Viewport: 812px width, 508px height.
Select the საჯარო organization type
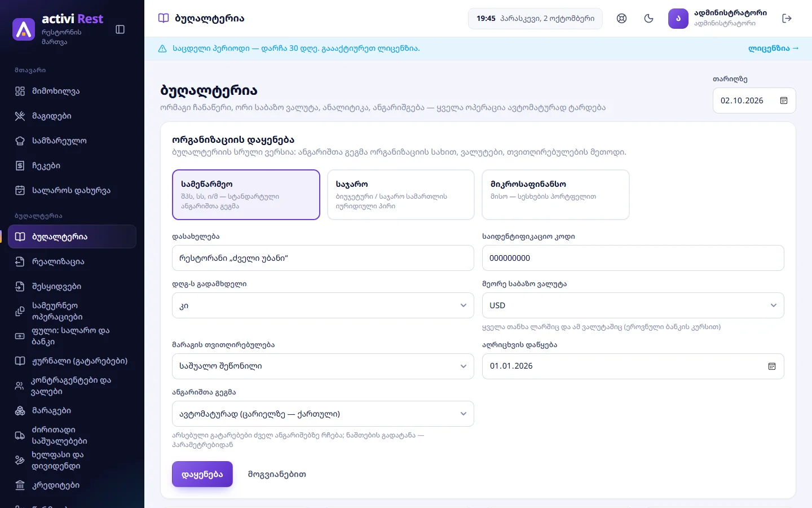click(401, 195)
